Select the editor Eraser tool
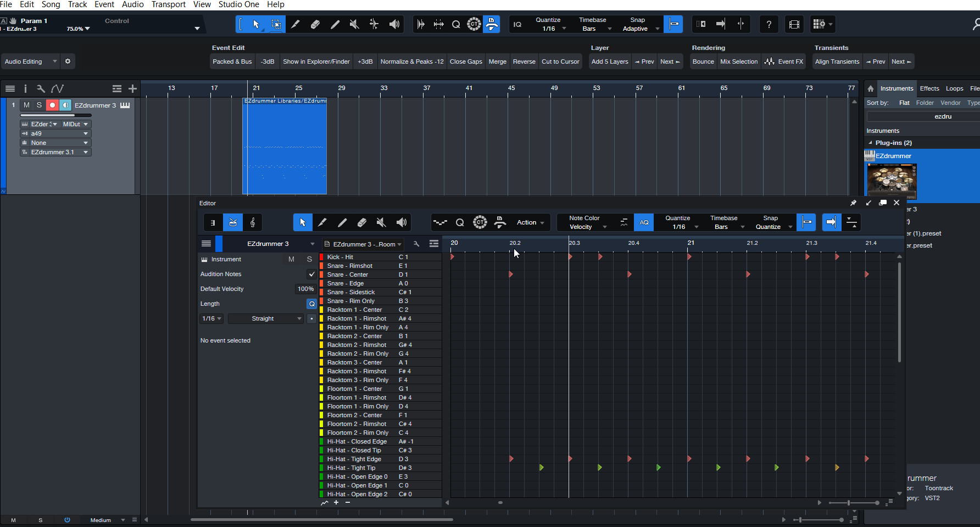980x527 pixels. click(362, 222)
